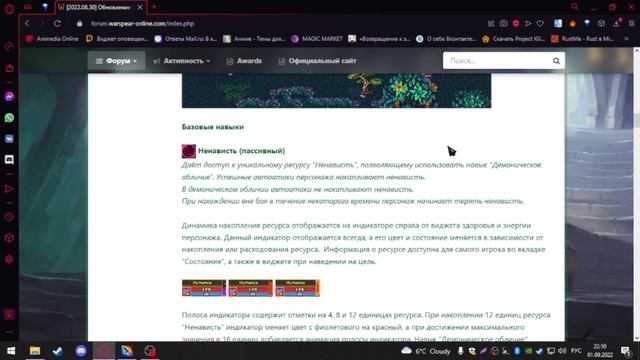640x360 pixels.
Task: Click the blue translate extension icon
Action: (x=558, y=23)
